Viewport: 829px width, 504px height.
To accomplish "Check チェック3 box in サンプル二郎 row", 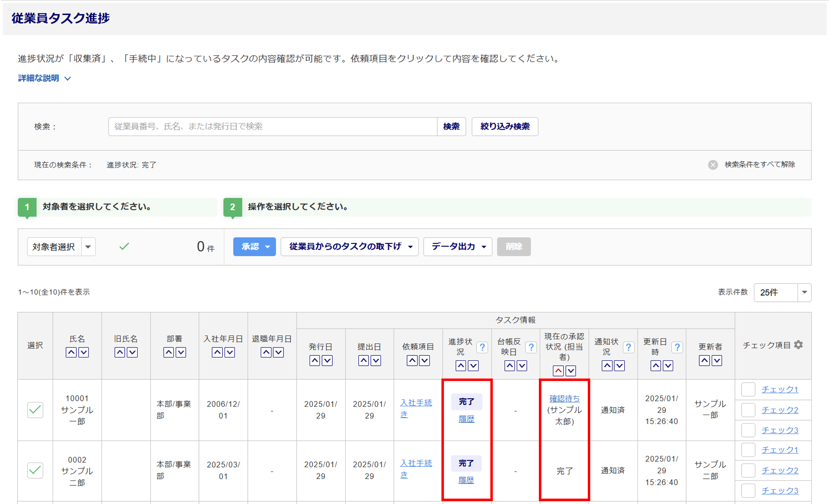I will point(748,491).
